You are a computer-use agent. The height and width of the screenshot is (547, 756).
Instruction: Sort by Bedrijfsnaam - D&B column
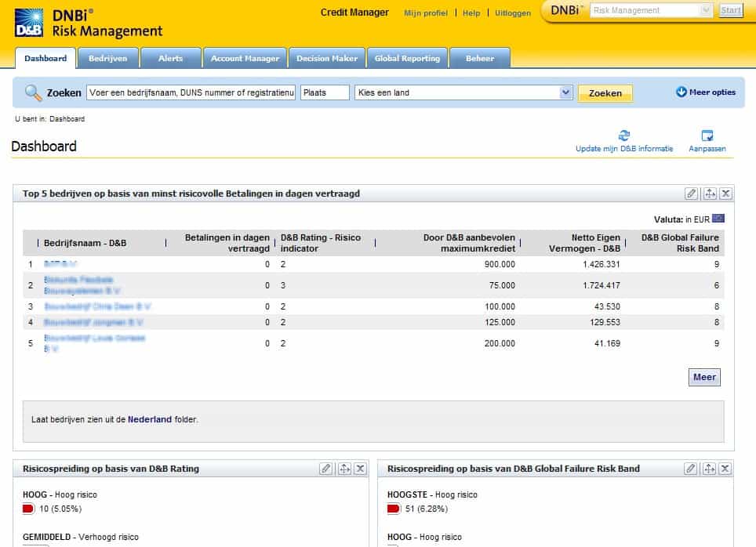point(85,243)
